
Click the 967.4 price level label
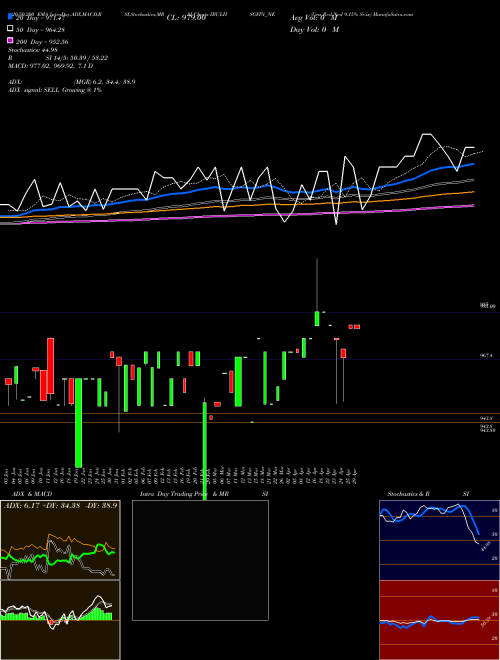(486, 356)
